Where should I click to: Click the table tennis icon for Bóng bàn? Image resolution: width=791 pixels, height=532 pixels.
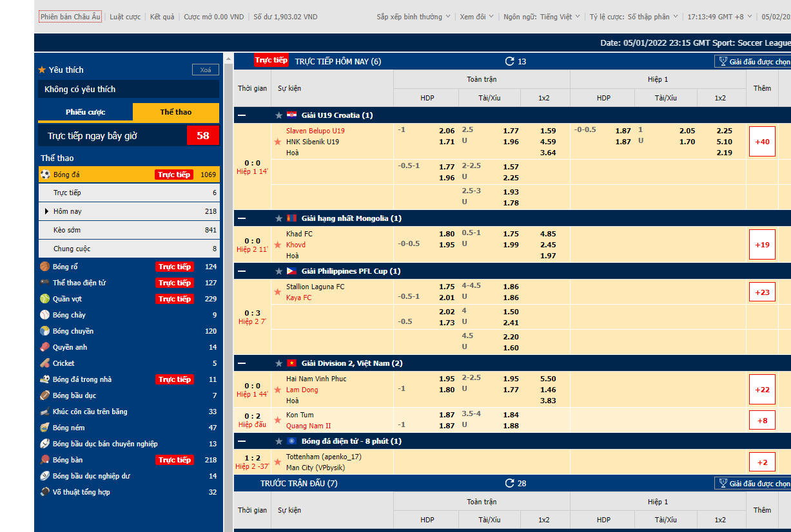[x=44, y=460]
